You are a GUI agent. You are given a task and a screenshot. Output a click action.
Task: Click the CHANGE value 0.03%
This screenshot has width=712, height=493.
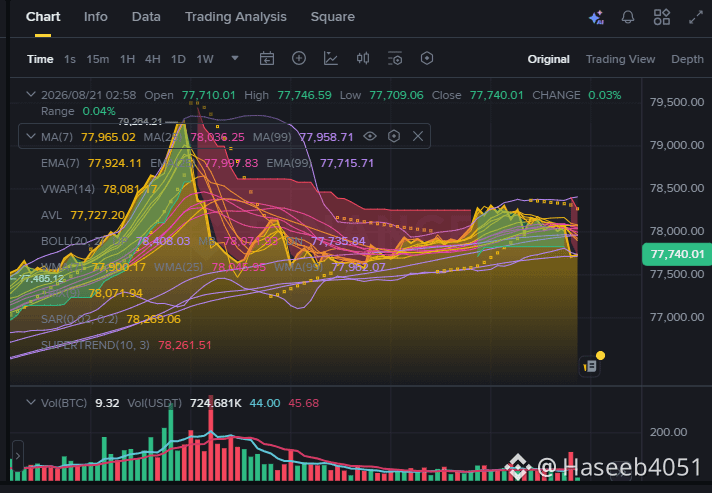coord(604,95)
